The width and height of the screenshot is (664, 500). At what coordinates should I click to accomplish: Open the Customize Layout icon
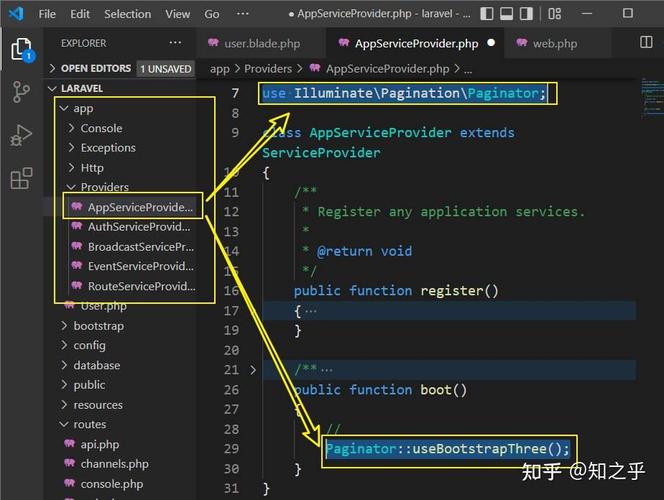pos(554,14)
